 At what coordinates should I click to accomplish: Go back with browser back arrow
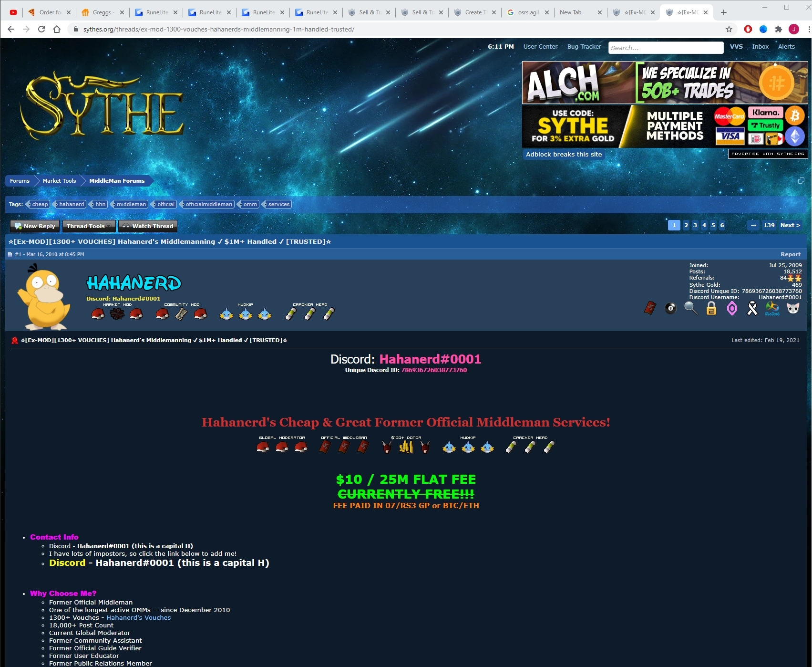tap(11, 29)
